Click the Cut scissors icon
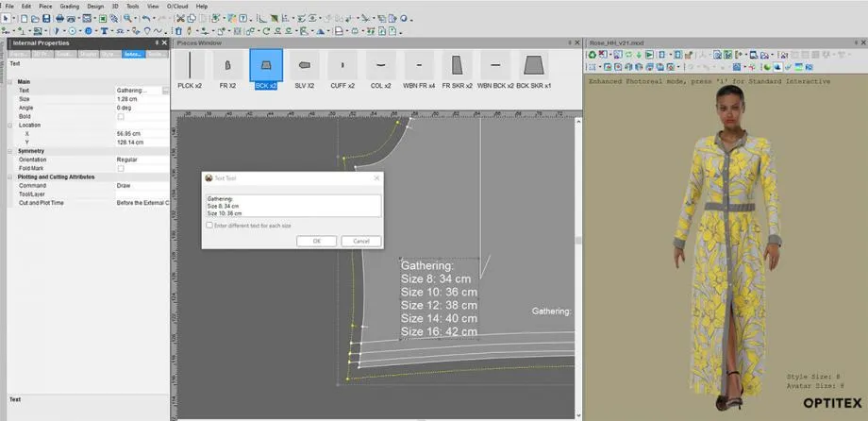This screenshot has width=868, height=421. coord(180,18)
